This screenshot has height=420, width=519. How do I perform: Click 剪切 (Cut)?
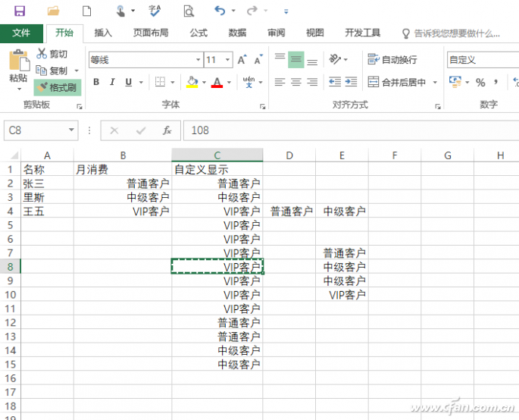52,54
